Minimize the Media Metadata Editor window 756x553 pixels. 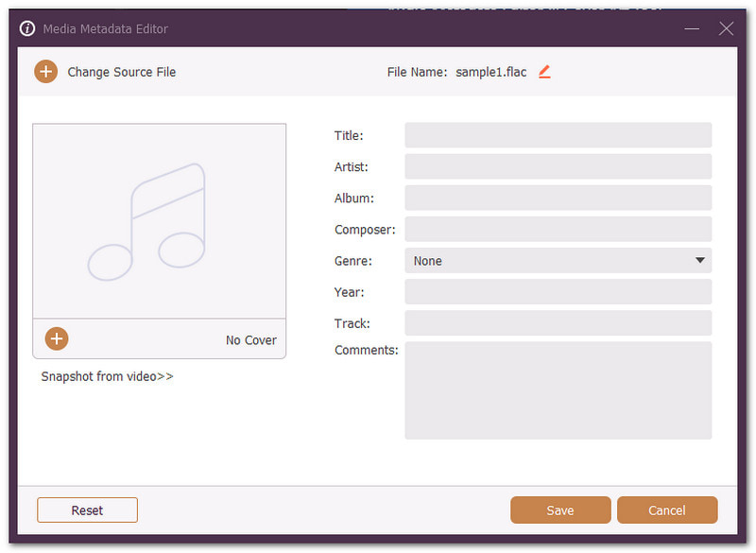(692, 29)
